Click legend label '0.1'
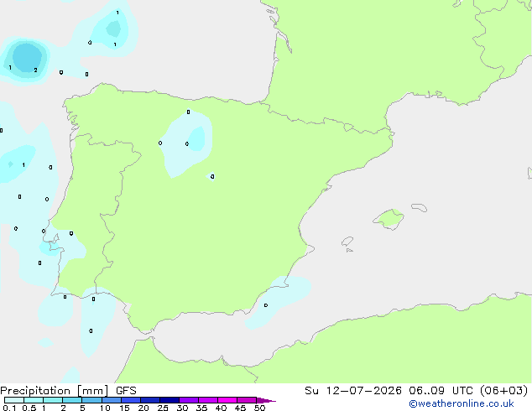 (x=9, y=408)
